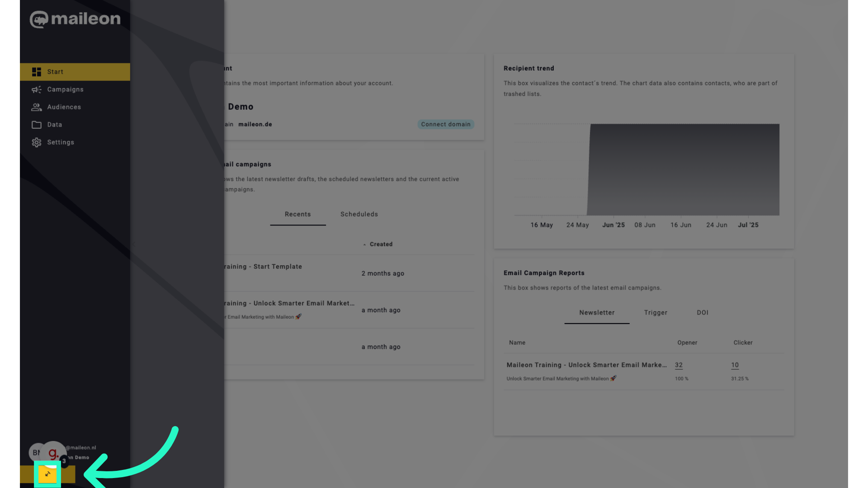868x488 pixels.
Task: Click the opener count 32
Action: coord(679,365)
